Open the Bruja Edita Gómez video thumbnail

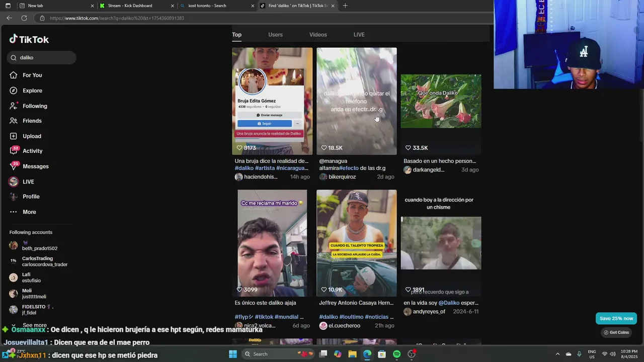coord(272,101)
